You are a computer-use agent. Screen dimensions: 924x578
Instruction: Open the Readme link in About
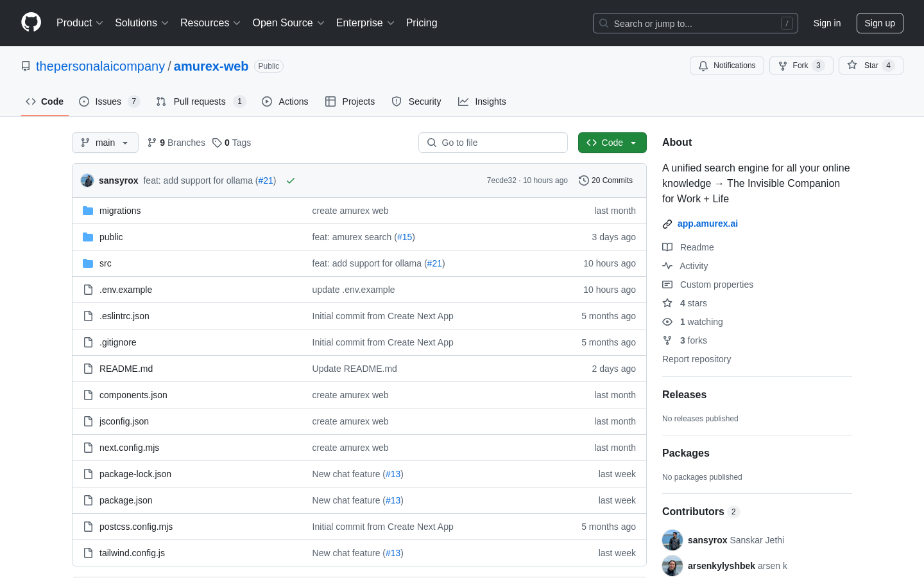coord(688,247)
